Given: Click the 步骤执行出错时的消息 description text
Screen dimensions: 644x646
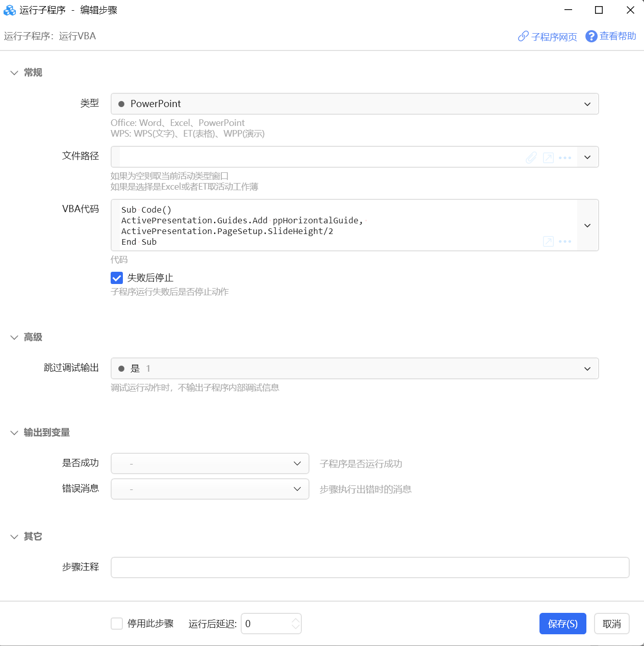Looking at the screenshot, I should [366, 489].
